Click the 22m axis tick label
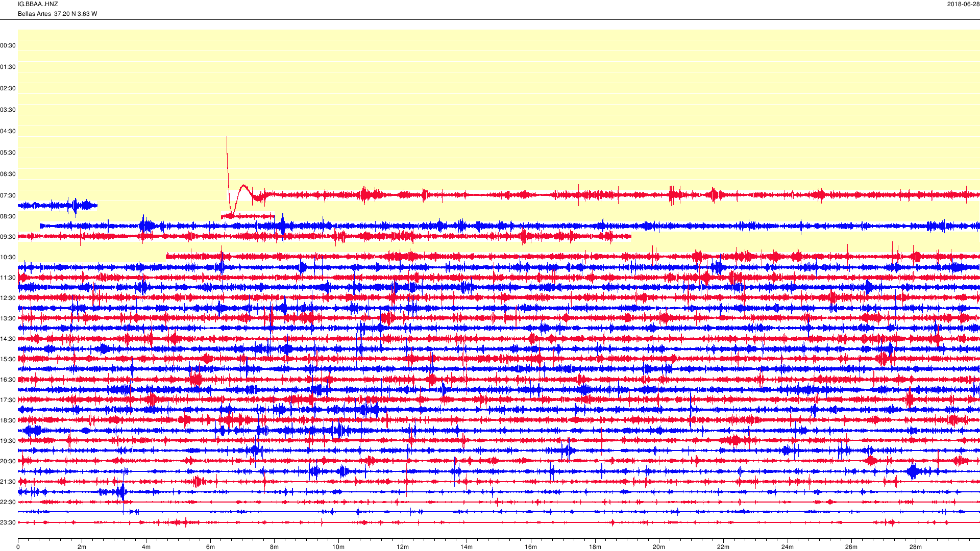Screen dimensions: 980x551 click(723, 547)
